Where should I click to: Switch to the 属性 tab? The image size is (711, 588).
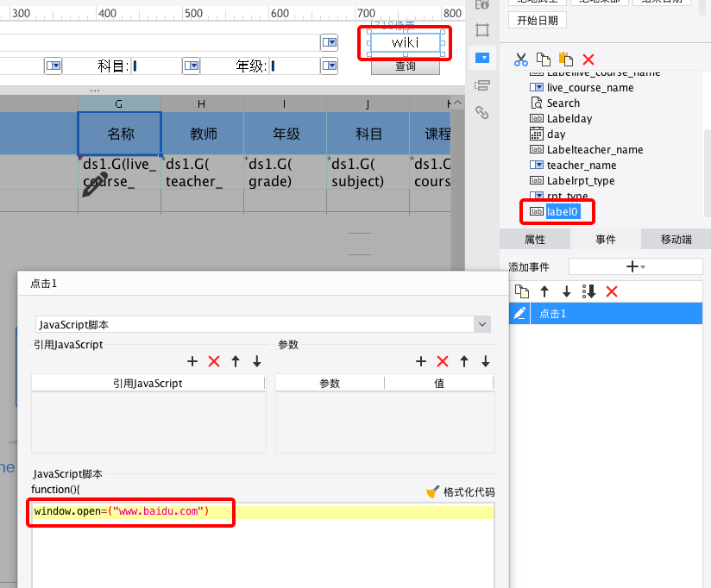click(535, 239)
